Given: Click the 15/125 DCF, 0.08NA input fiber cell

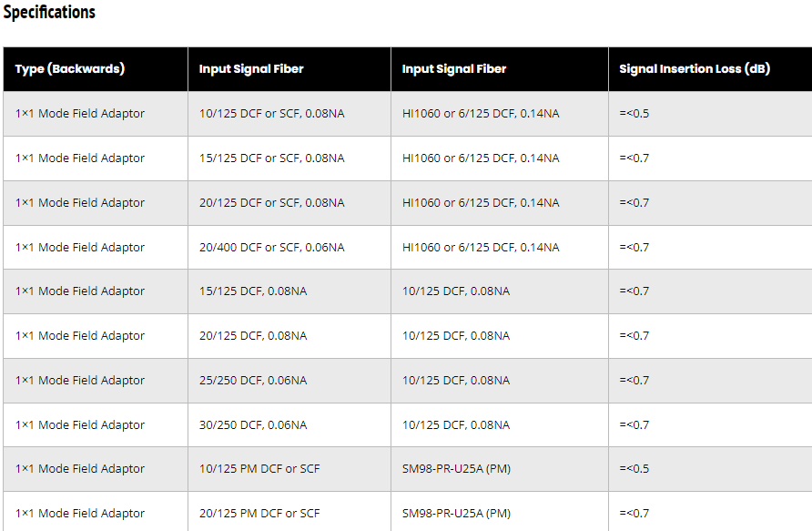Looking at the screenshot, I should (253, 291).
